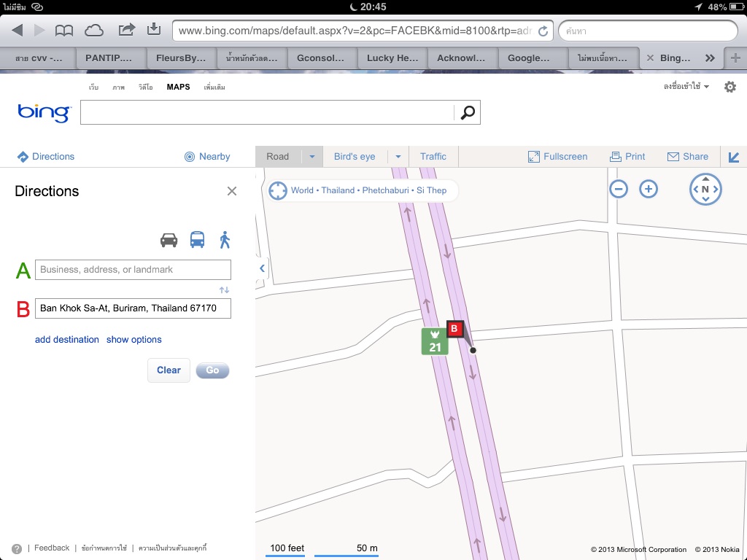This screenshot has height=560, width=747.
Task: Close the Bing browser tab
Action: point(650,58)
